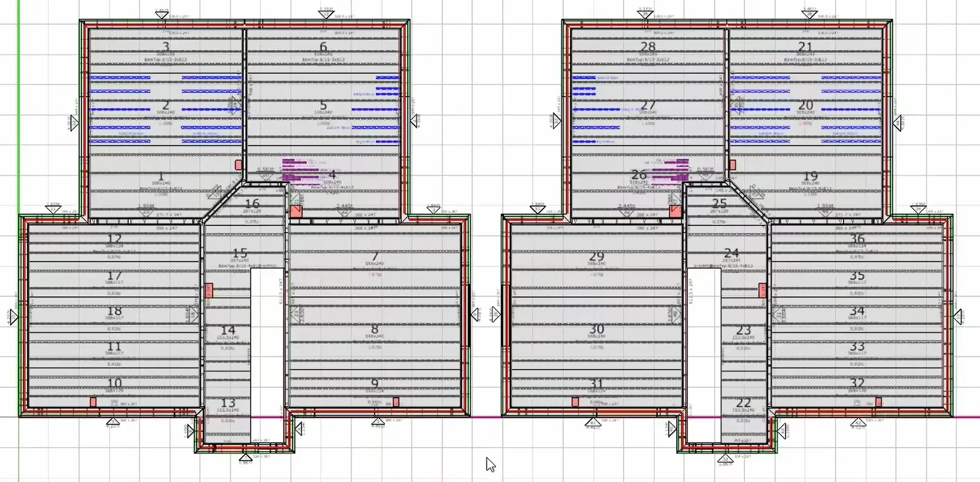Screen dimensions: 980x482
Task: Select slab panel number 34
Action: tap(857, 311)
